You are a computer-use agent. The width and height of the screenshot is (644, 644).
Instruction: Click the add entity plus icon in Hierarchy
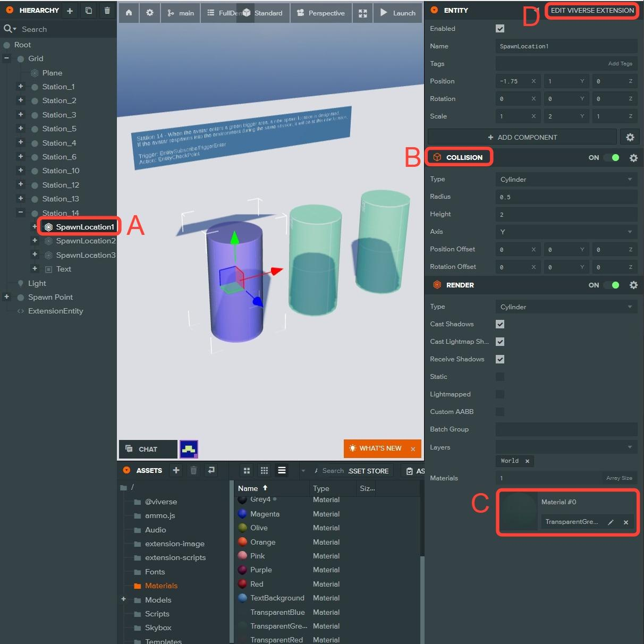tap(70, 11)
